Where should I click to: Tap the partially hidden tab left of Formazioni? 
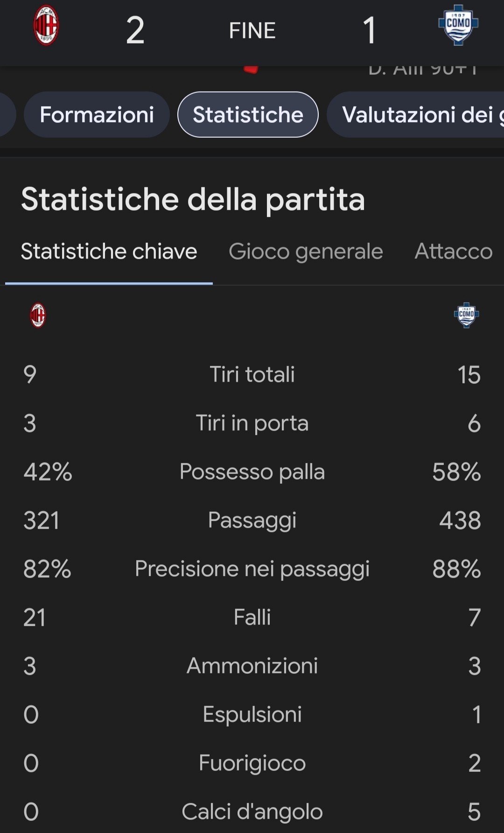7,115
